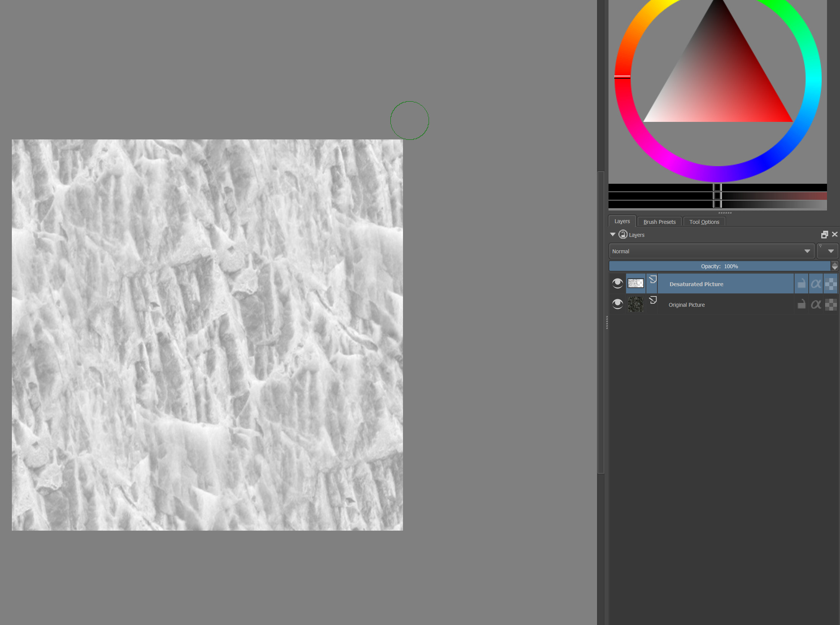Click the Opacity 100% slider

[x=719, y=266]
